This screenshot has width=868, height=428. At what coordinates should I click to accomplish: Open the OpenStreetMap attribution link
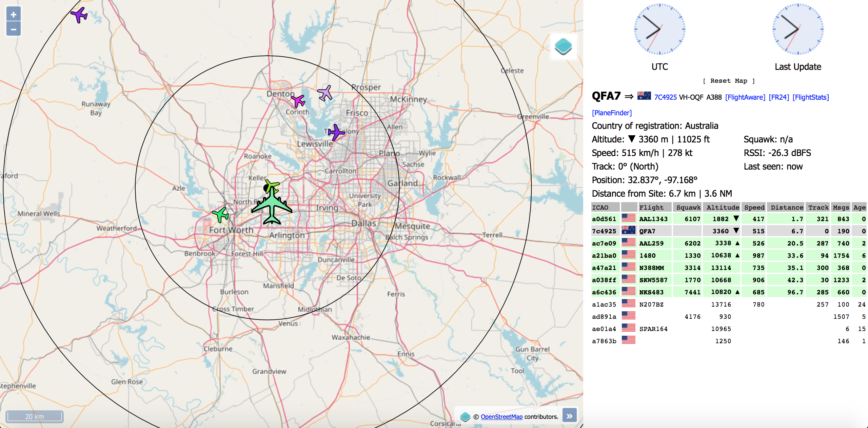501,416
